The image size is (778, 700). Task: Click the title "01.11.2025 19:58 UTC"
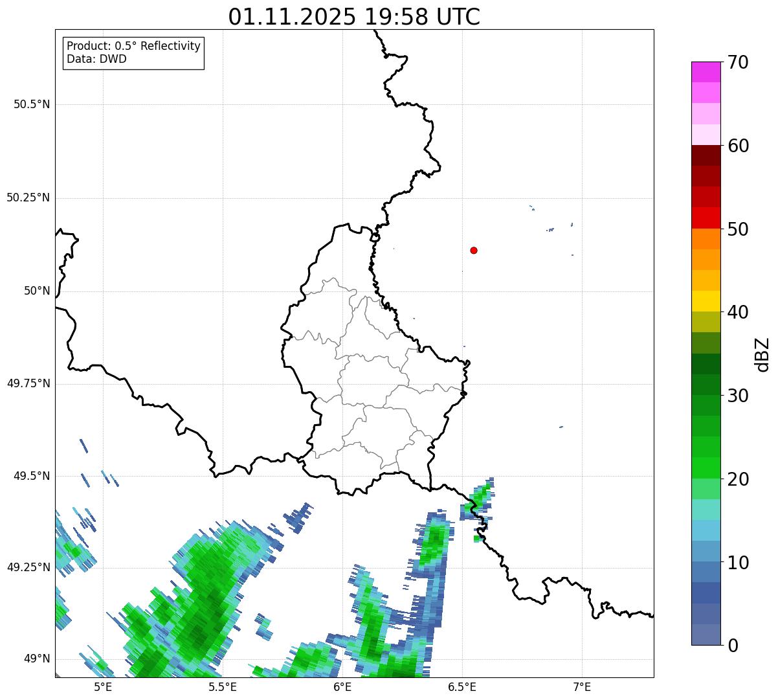click(x=354, y=17)
